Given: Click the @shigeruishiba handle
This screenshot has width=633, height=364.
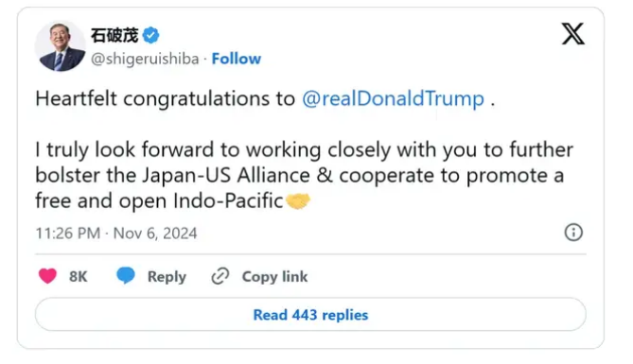Looking at the screenshot, I should (145, 59).
